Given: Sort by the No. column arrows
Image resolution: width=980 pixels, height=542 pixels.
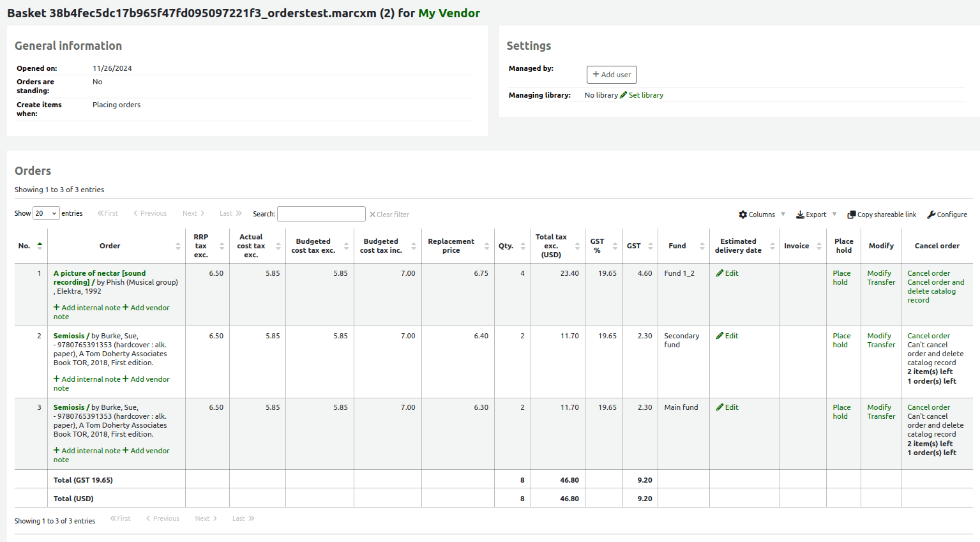Looking at the screenshot, I should coord(40,246).
